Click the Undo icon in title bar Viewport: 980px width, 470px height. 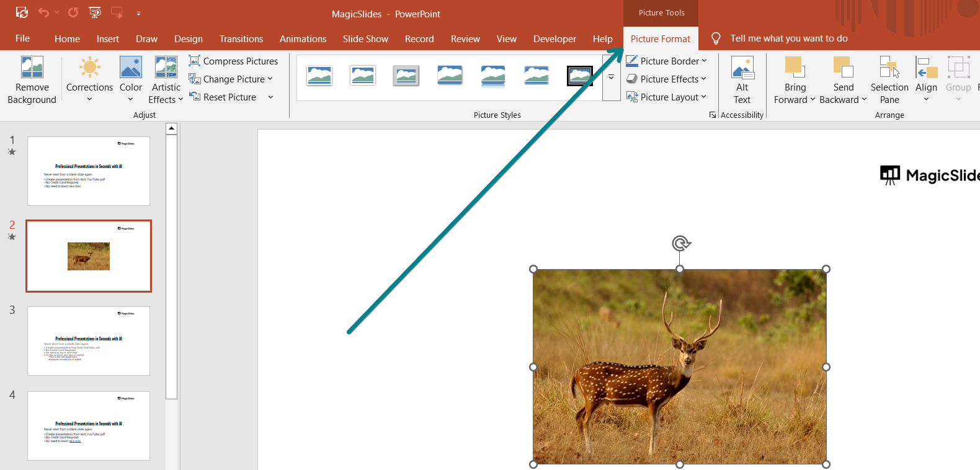point(43,12)
